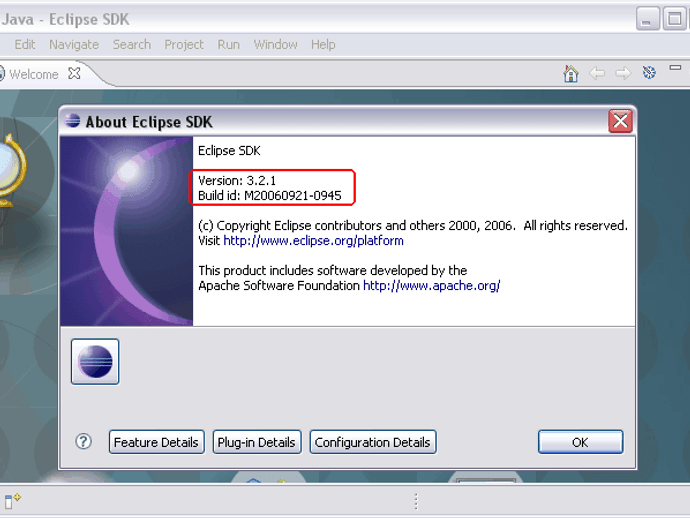Image resolution: width=690 pixels, height=518 pixels.
Task: Click the Eclipse SDK product name text
Action: click(x=229, y=151)
